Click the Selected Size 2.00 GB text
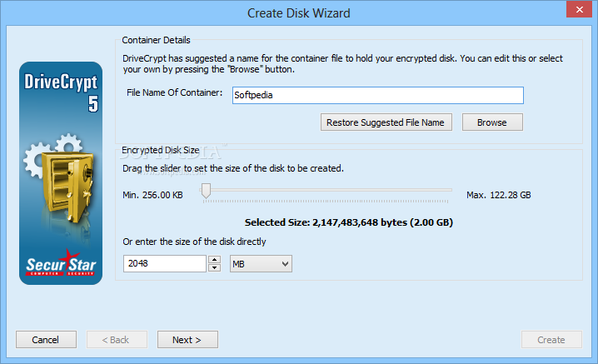 (349, 222)
